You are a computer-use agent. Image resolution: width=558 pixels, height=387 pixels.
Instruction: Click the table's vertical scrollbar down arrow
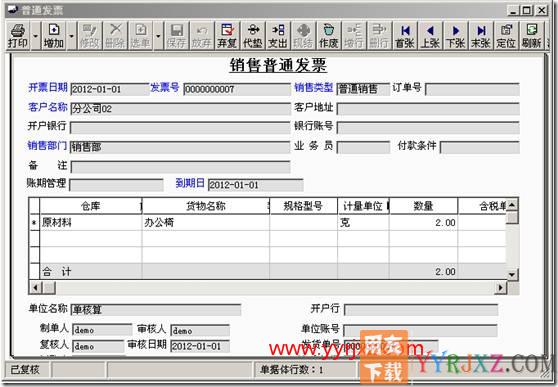click(x=512, y=274)
